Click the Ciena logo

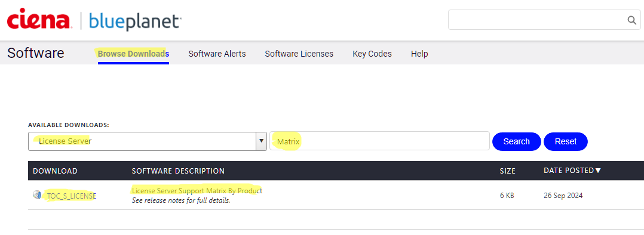click(40, 20)
